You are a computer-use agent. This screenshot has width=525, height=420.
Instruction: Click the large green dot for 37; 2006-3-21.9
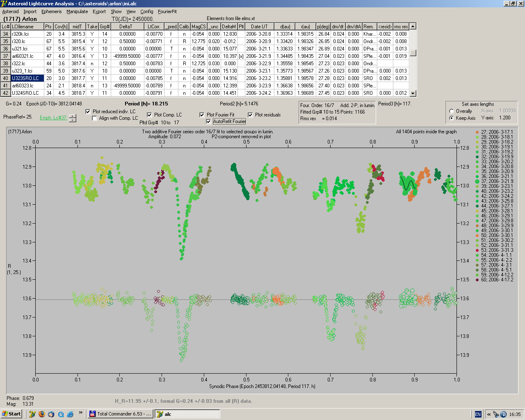477,181
